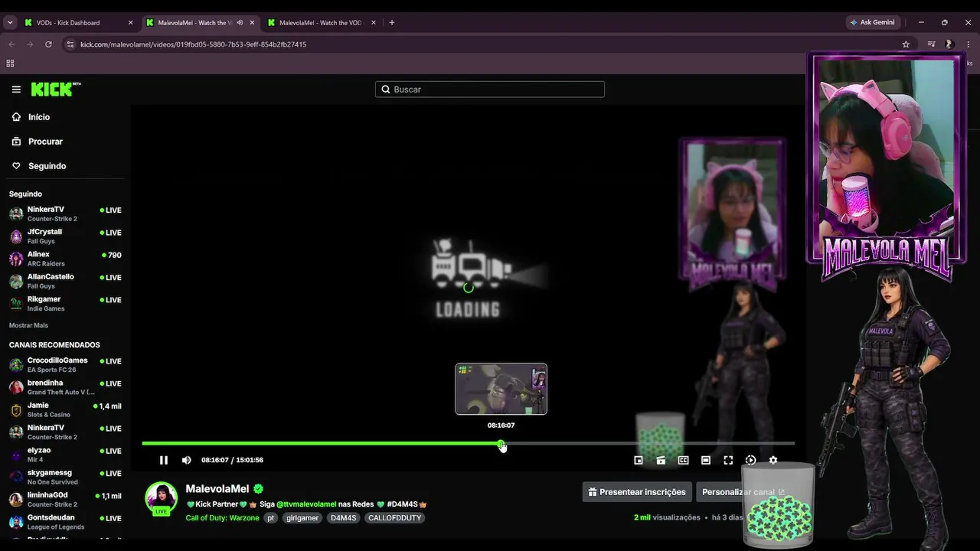Open CrocodilloGames recommended channel
The width and height of the screenshot is (980, 551).
[x=65, y=364]
